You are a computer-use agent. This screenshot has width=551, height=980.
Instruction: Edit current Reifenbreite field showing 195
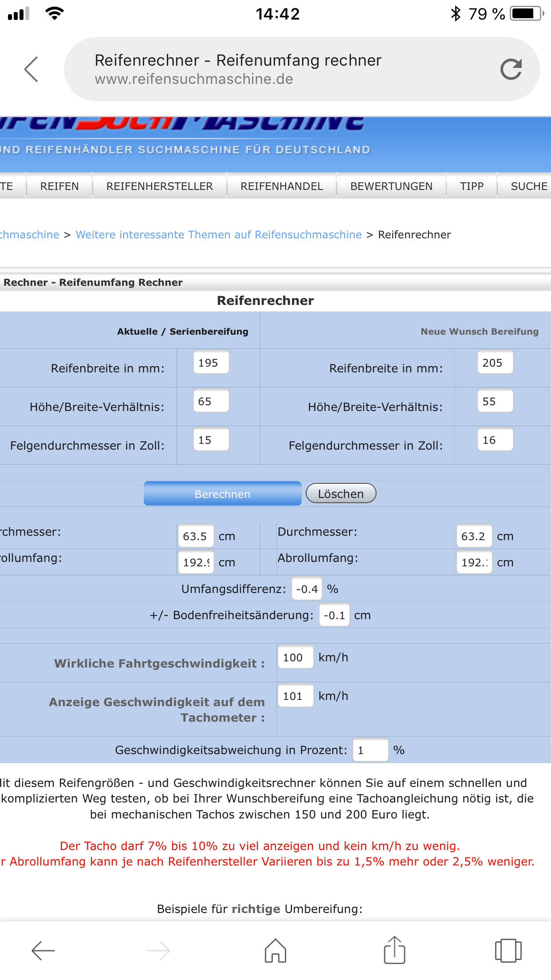click(x=211, y=363)
